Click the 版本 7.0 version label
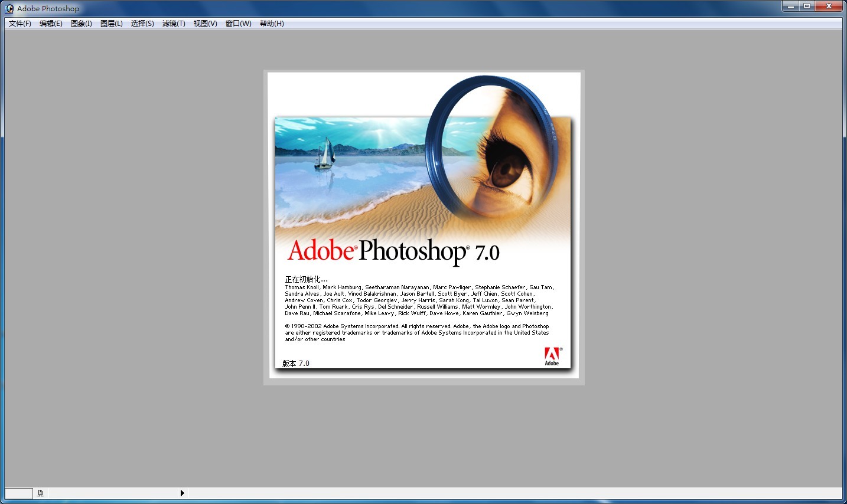The width and height of the screenshot is (847, 504). tap(295, 364)
